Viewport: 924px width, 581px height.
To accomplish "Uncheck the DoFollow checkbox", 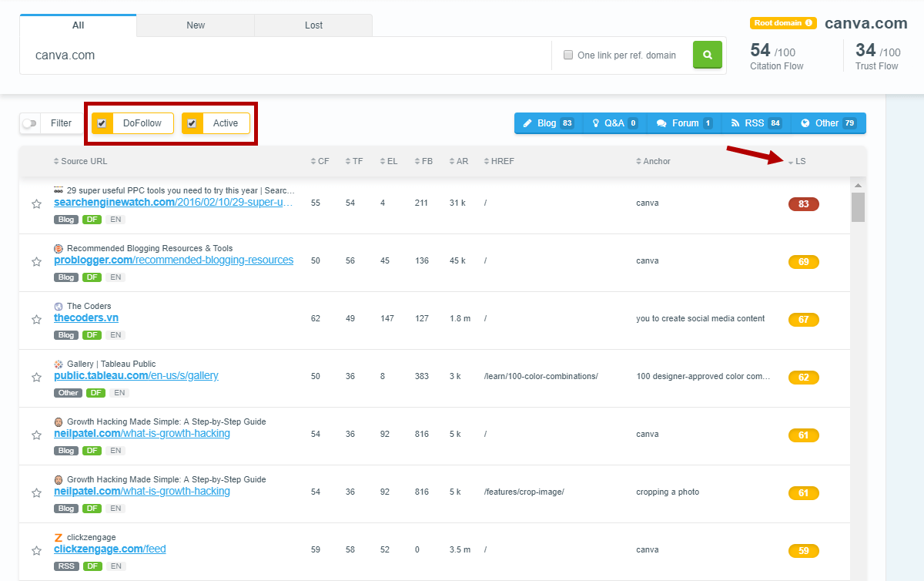I will tap(102, 123).
